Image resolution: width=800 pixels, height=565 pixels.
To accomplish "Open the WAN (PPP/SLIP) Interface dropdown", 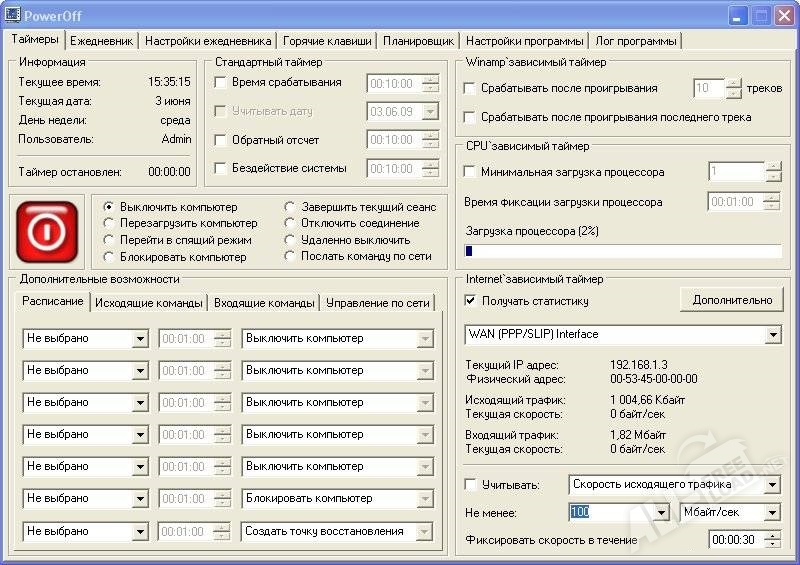I will (x=773, y=334).
